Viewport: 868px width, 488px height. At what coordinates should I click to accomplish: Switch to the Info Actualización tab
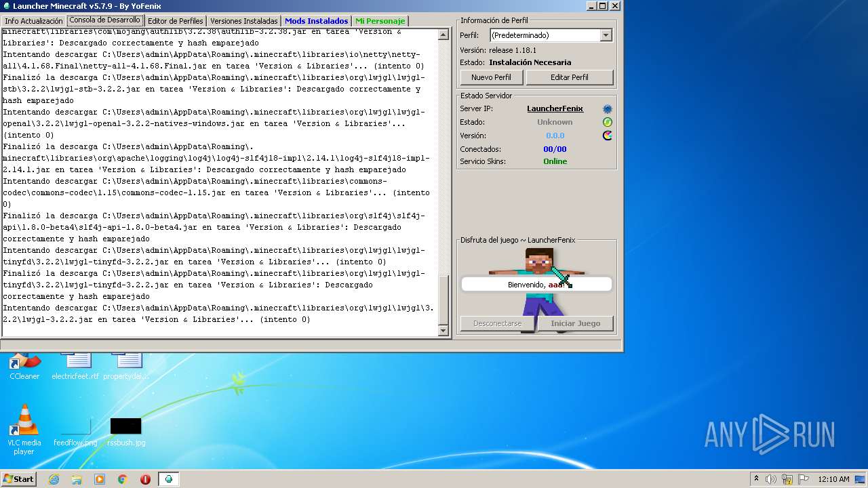tap(34, 21)
